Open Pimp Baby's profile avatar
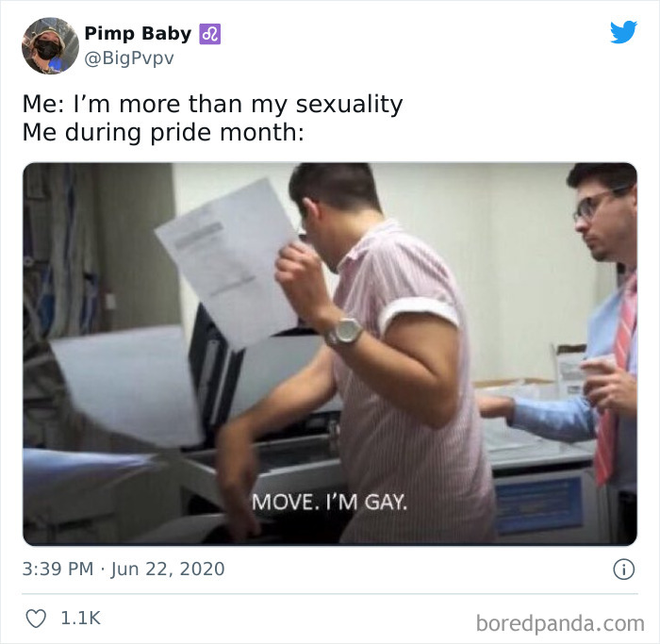 coord(50,45)
